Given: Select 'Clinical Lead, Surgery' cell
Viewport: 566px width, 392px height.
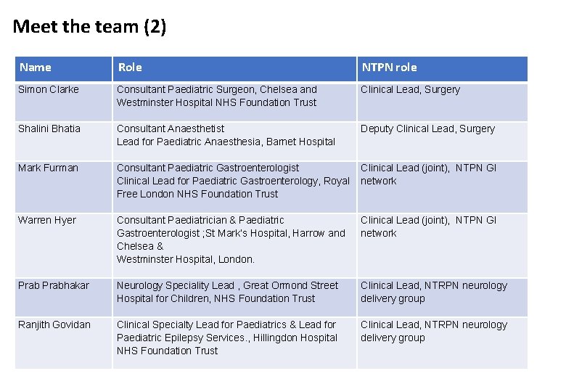Looking at the screenshot, I should click(443, 102).
